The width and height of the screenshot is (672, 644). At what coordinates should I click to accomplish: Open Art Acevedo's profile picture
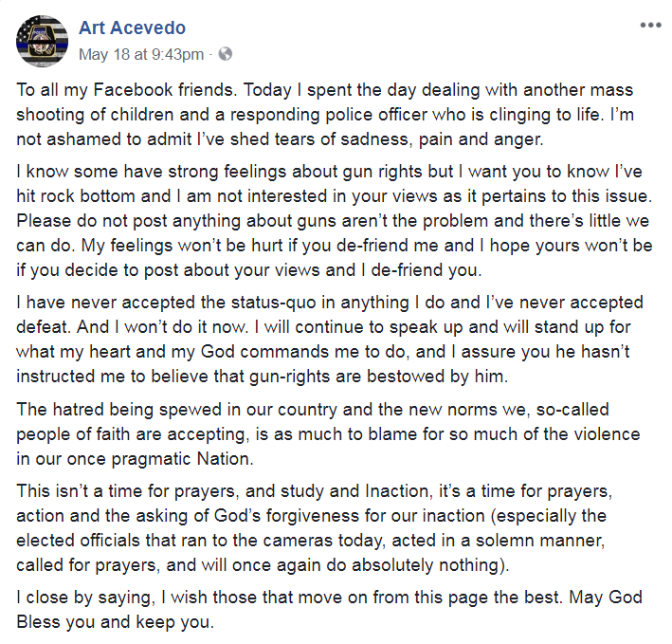[x=42, y=41]
